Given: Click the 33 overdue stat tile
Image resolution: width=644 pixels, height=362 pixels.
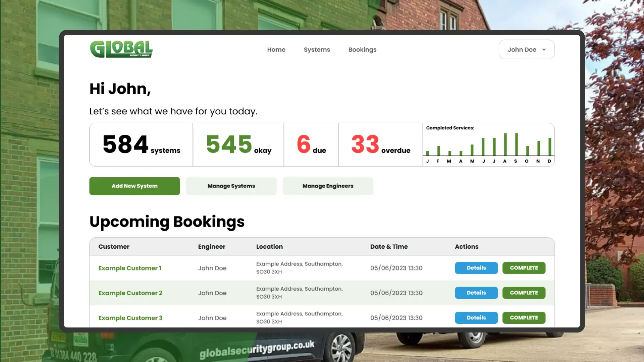Looking at the screenshot, I should (380, 144).
